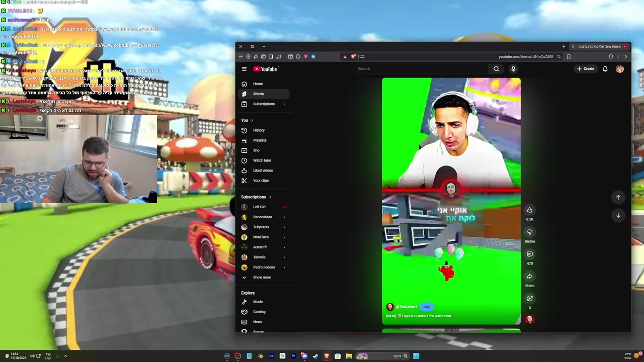Open the YouTube account avatar menu
Screen dimensions: 644x362
tap(620, 69)
